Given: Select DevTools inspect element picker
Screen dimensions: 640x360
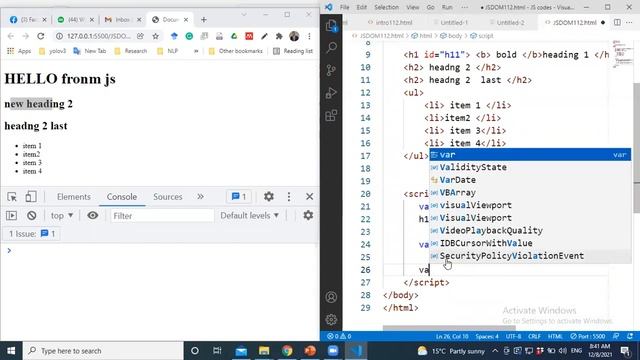Looking at the screenshot, I should coord(12,197).
